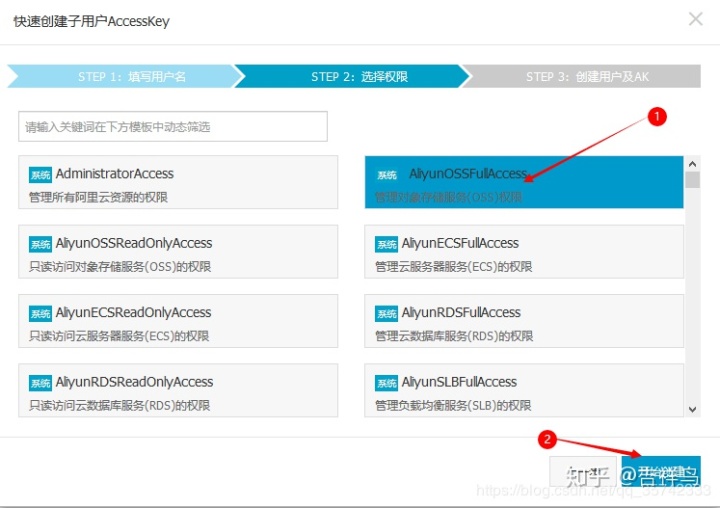Click description 管理云数据库服务(RDS)的权限
Screen dimensions: 720x508
click(454, 336)
